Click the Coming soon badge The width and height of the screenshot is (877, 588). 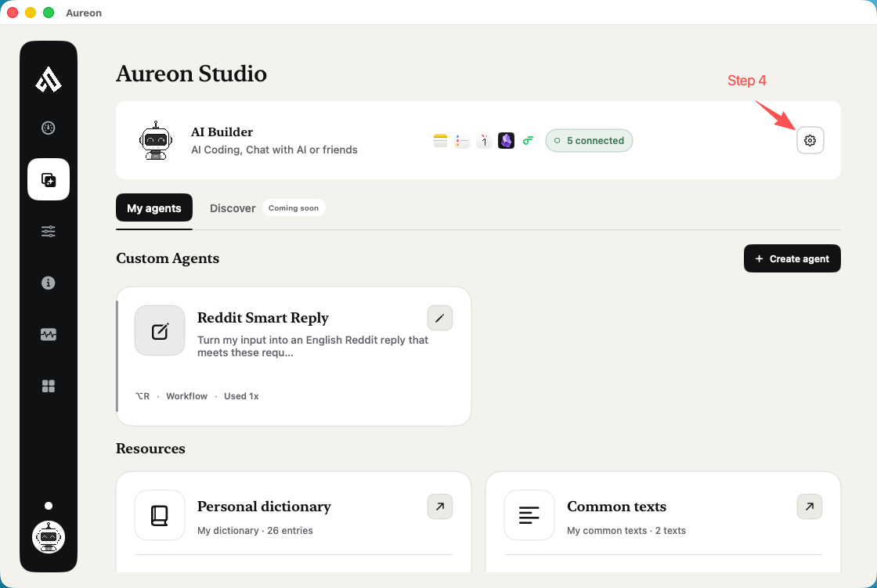point(294,208)
